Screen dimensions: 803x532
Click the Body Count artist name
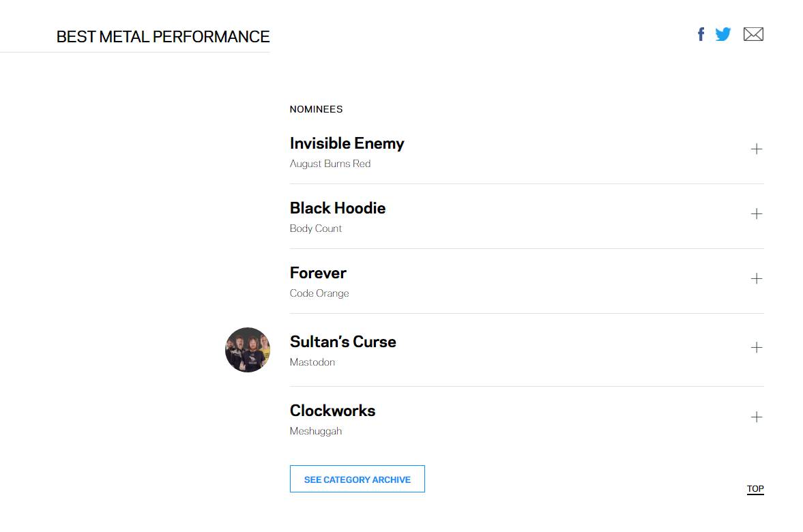pyautogui.click(x=315, y=228)
